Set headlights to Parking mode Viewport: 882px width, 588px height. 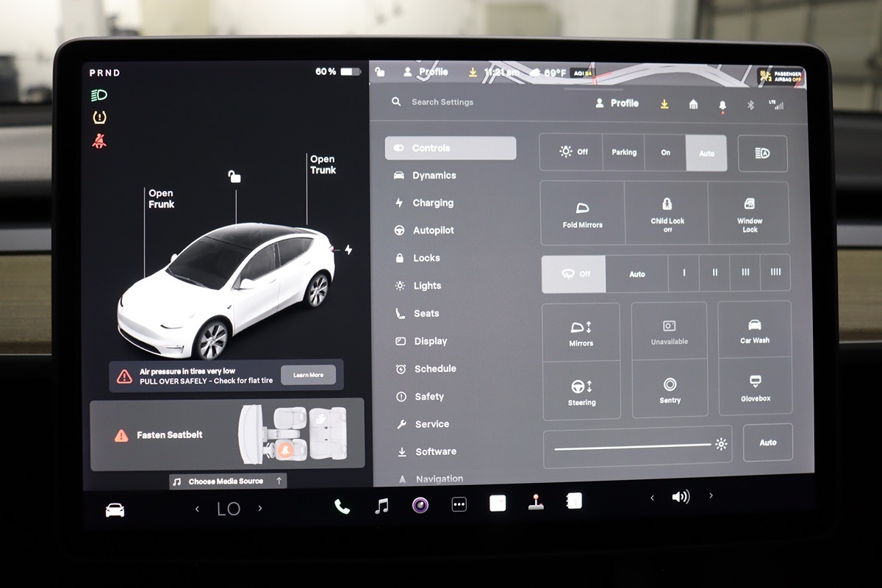tap(623, 152)
